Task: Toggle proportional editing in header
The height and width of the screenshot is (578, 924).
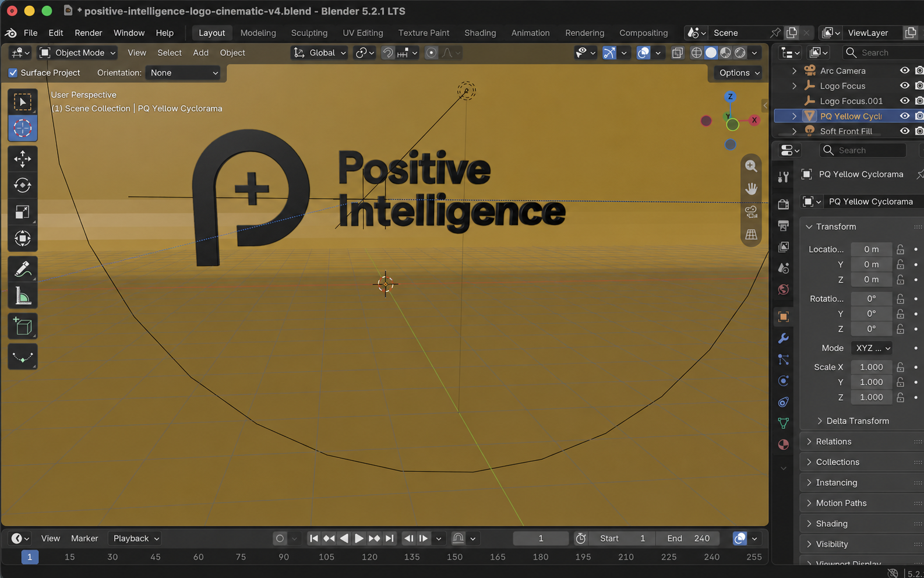Action: pyautogui.click(x=431, y=53)
